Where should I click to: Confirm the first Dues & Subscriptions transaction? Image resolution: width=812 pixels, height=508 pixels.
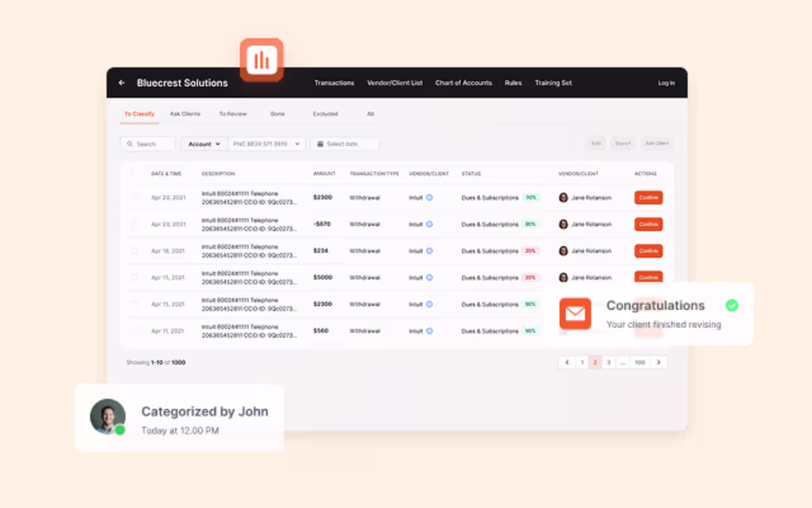[x=648, y=197]
